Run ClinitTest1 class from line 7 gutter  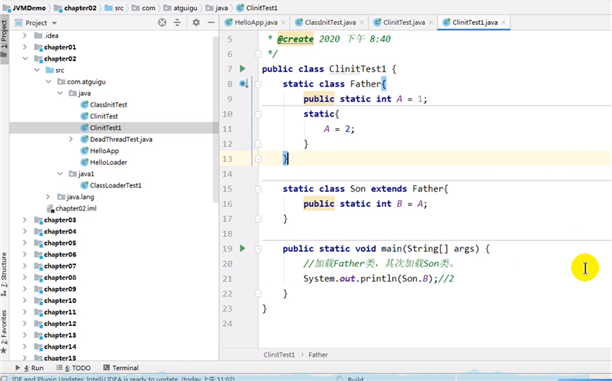242,69
